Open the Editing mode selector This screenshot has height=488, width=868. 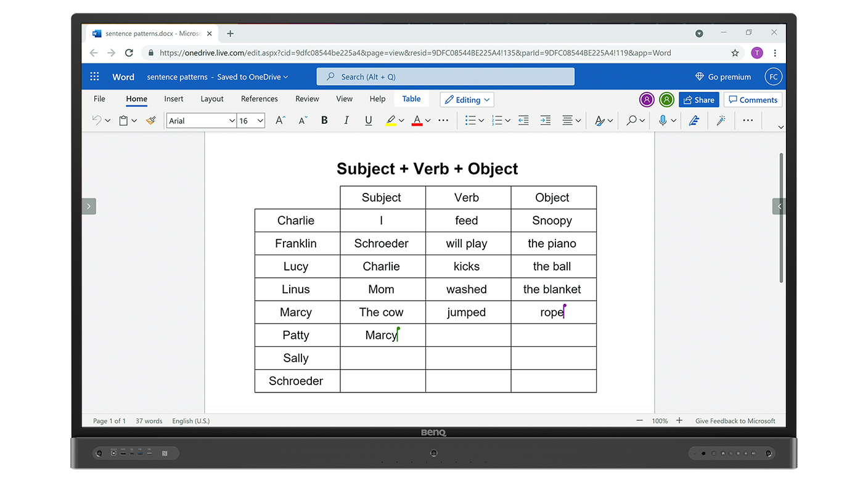click(467, 99)
